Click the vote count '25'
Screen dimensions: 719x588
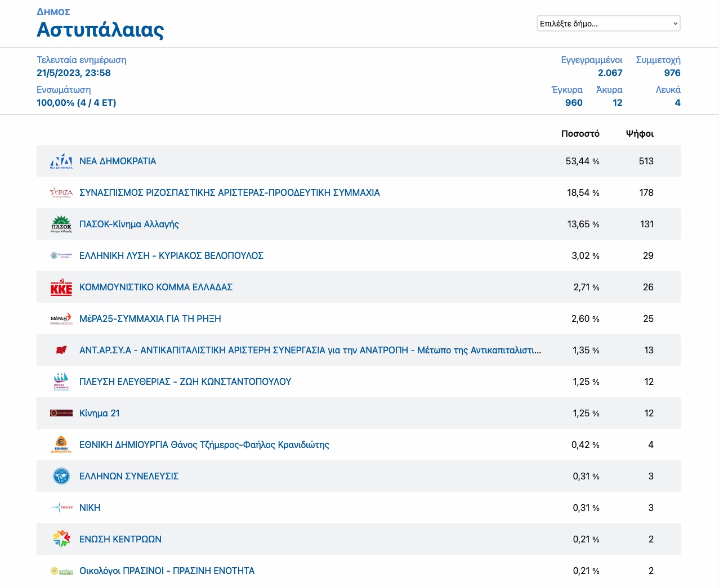[648, 318]
